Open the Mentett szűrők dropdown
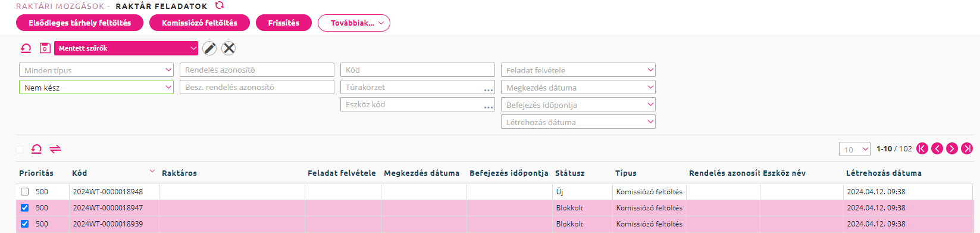980x233 pixels. tap(126, 48)
